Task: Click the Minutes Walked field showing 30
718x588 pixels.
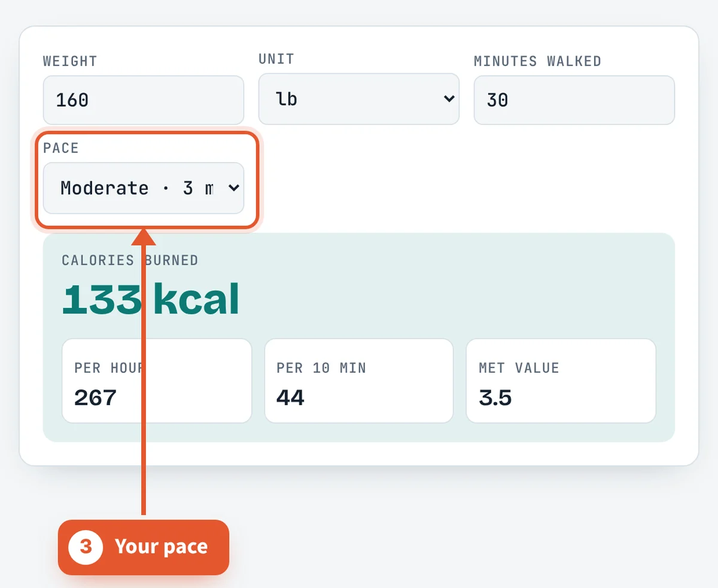Action: 574,100
